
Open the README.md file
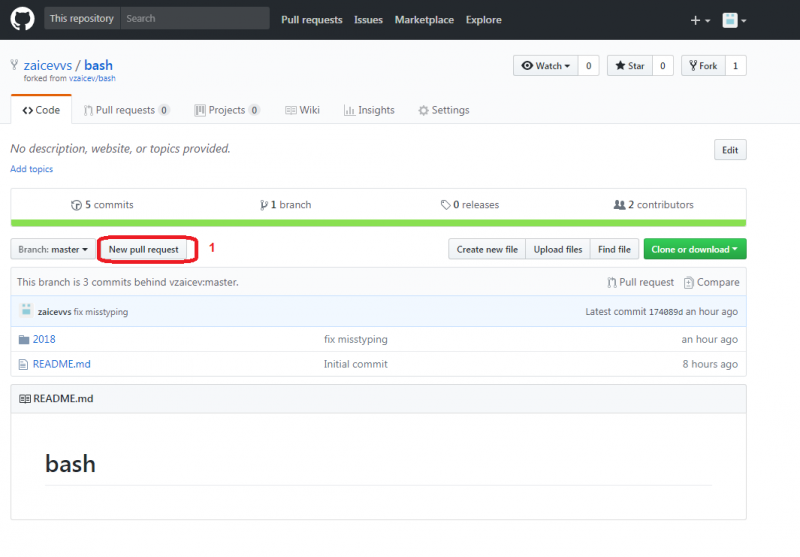tap(61, 364)
